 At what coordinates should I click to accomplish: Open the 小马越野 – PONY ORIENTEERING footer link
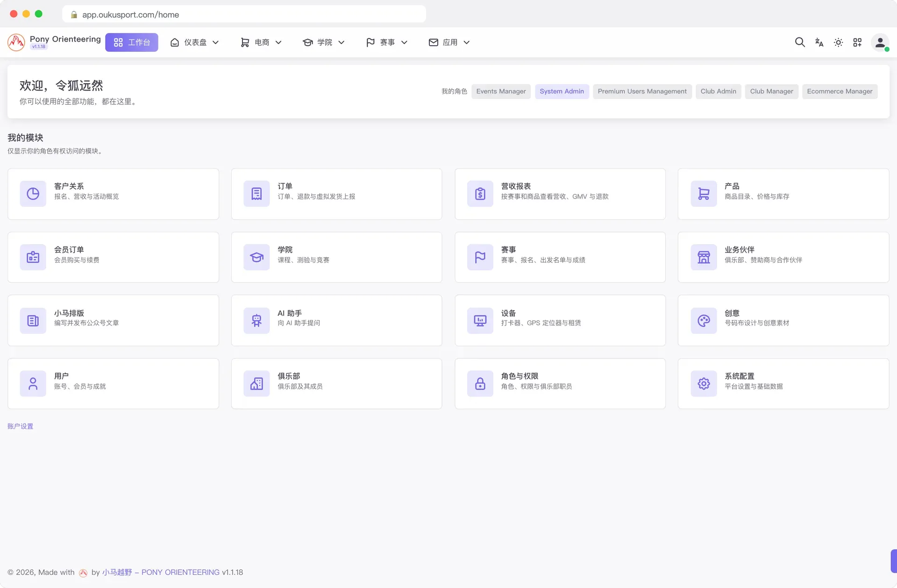coord(161,572)
